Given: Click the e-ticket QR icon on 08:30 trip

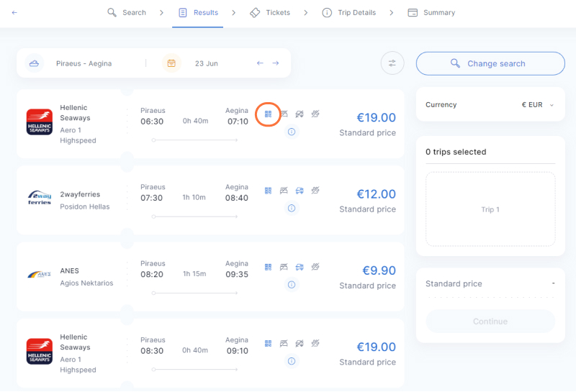Looking at the screenshot, I should [x=268, y=344].
